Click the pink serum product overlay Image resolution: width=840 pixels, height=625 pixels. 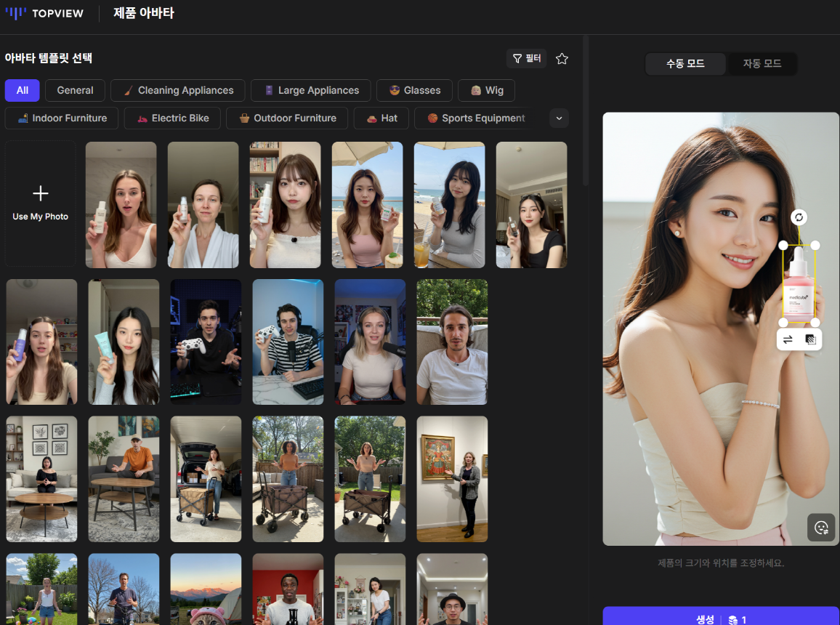point(799,284)
